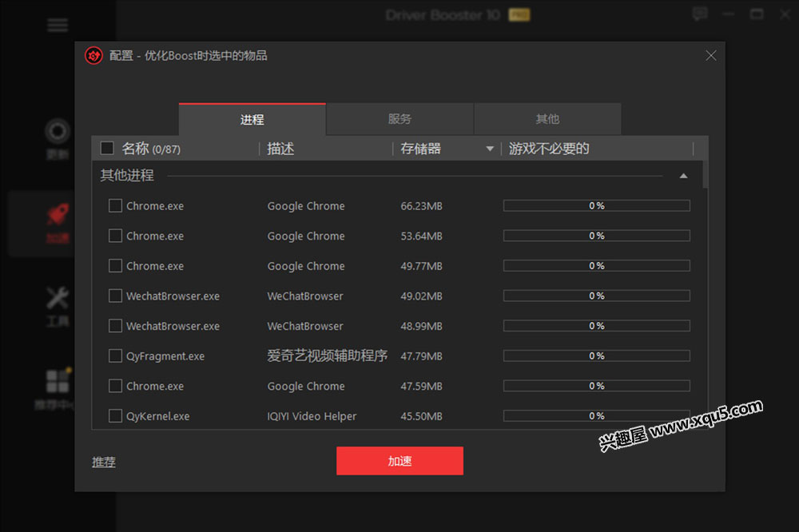Screen dimensions: 799x532
Task: Select the IQIYI Video Helper description
Action: click(312, 416)
